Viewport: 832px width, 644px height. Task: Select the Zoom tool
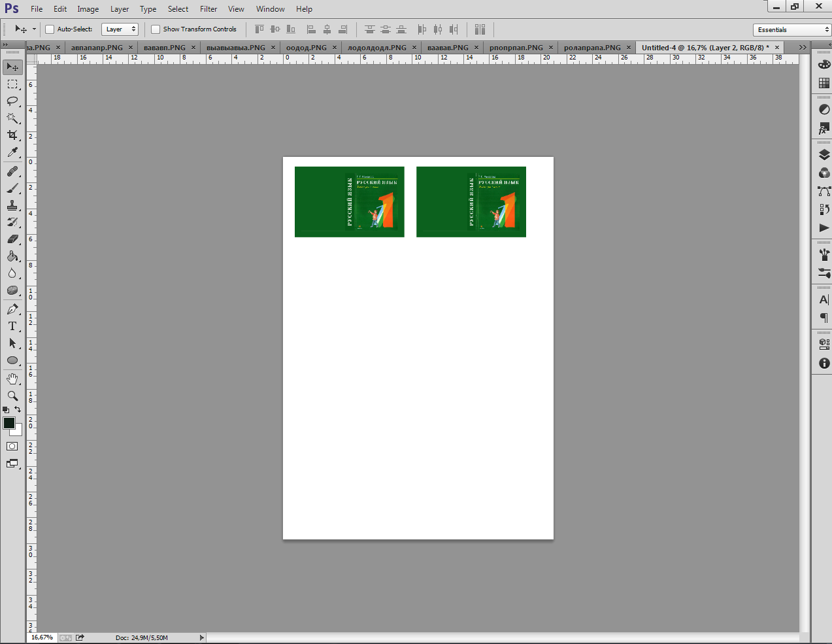pyautogui.click(x=12, y=396)
